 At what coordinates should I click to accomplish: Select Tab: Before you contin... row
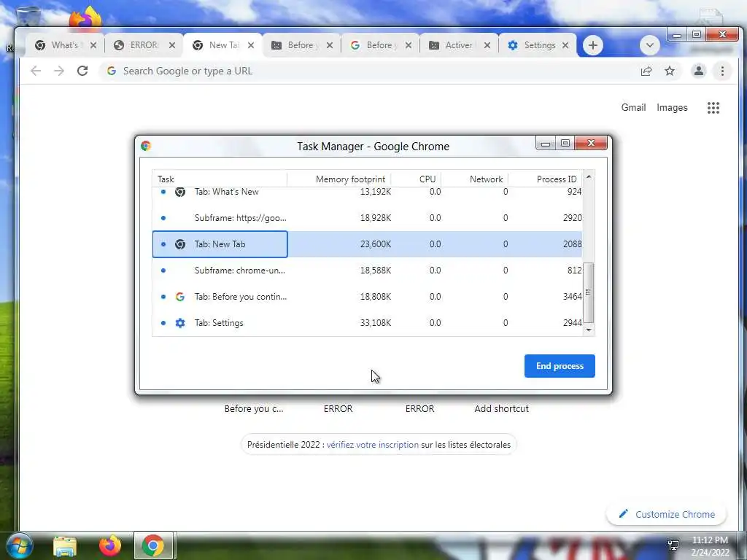(x=368, y=297)
